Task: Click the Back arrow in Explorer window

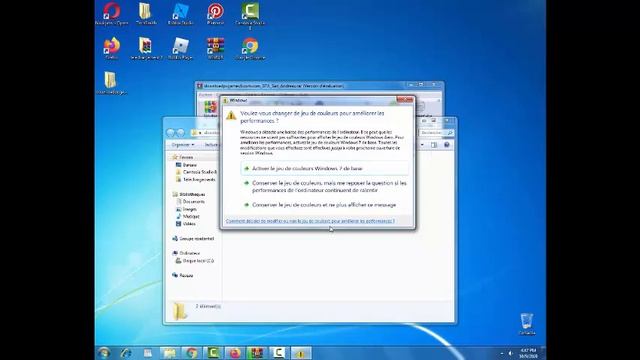Action: point(171,133)
